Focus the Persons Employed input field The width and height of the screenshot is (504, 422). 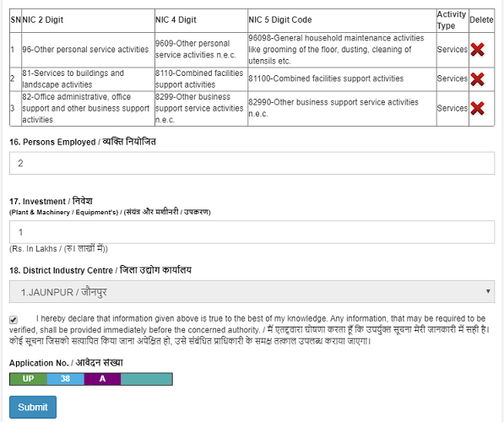[252, 163]
